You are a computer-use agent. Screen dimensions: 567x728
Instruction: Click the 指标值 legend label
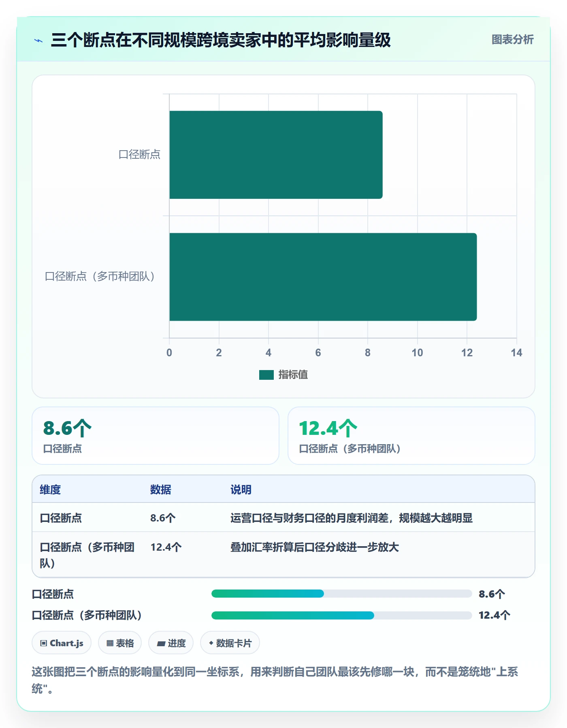(293, 375)
